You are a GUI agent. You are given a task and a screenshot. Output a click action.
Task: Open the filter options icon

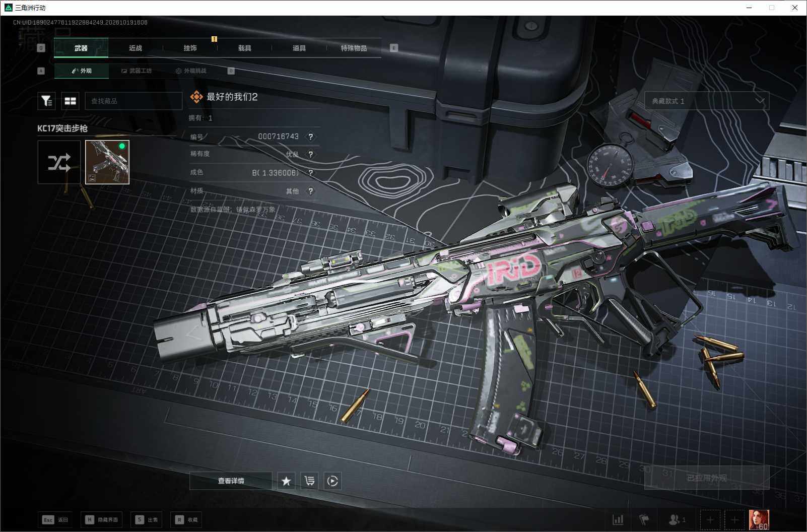point(46,101)
